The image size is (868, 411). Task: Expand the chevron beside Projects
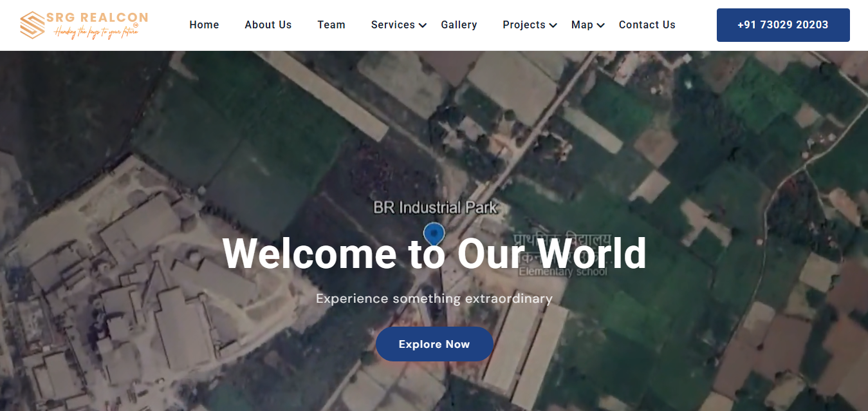coord(553,26)
